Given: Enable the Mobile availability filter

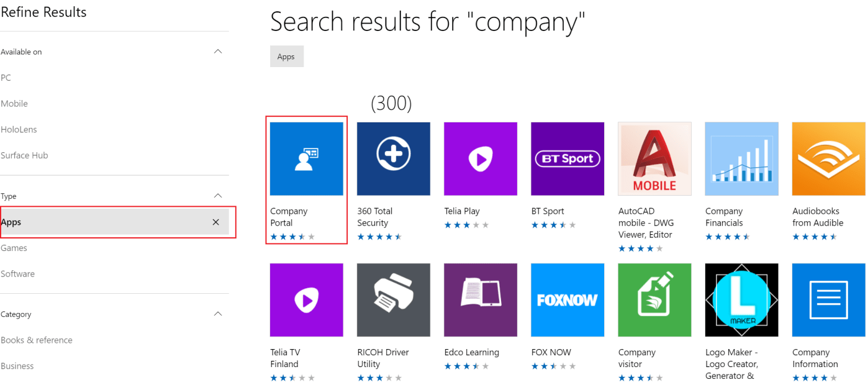Looking at the screenshot, I should [14, 103].
